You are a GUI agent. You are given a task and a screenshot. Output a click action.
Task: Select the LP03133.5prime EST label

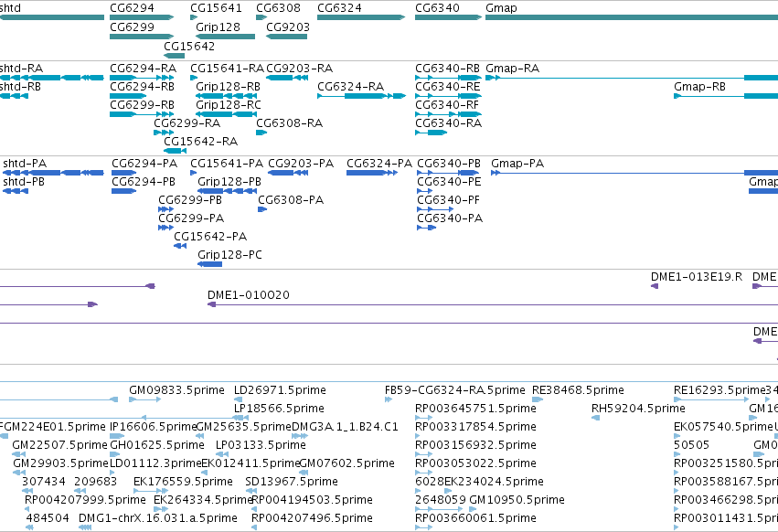coord(261,444)
